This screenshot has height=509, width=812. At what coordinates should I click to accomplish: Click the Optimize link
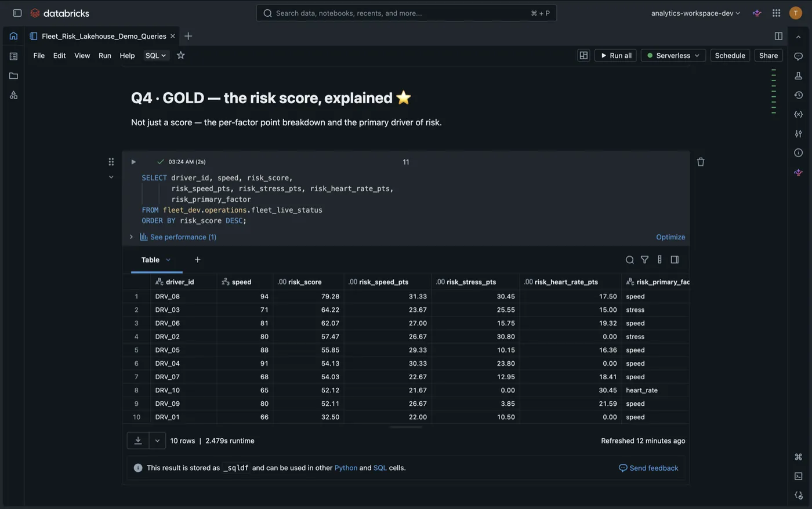pos(670,237)
